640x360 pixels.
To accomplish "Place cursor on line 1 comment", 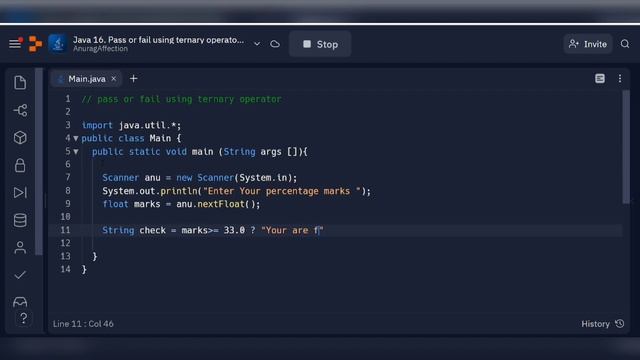I will pos(181,99).
